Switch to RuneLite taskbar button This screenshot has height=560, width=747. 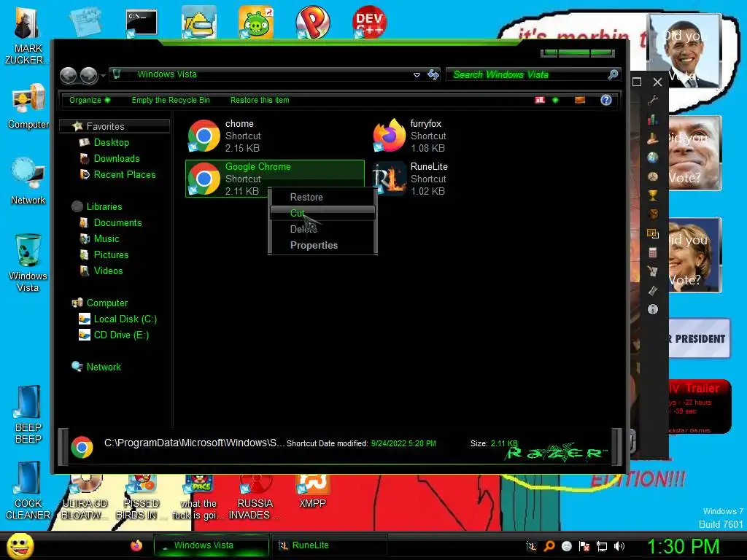click(329, 545)
